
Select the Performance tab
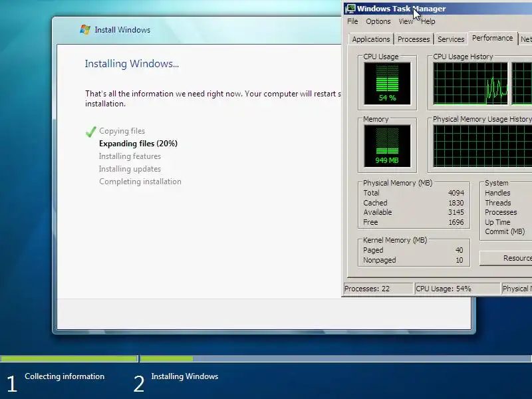(492, 38)
